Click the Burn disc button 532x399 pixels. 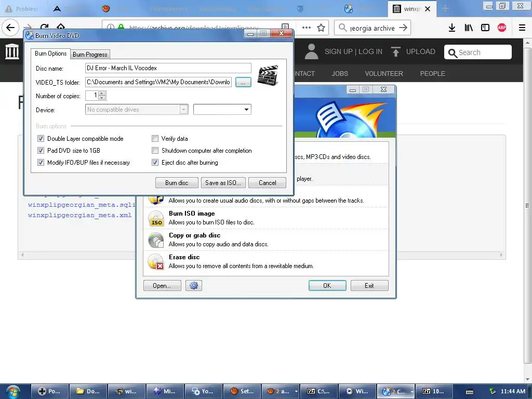pos(177,183)
